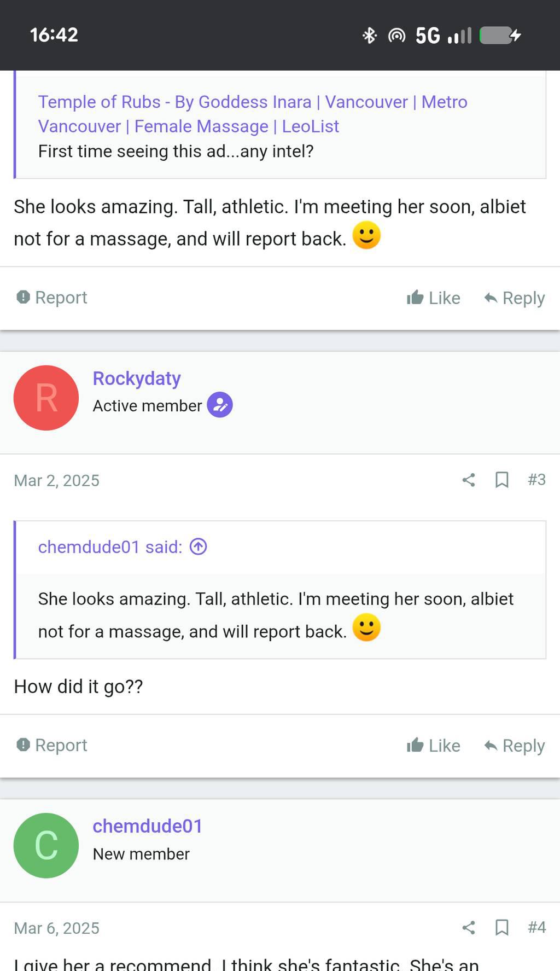The image size is (560, 971).
Task: Open chemdude01's green avatar
Action: pyautogui.click(x=46, y=845)
